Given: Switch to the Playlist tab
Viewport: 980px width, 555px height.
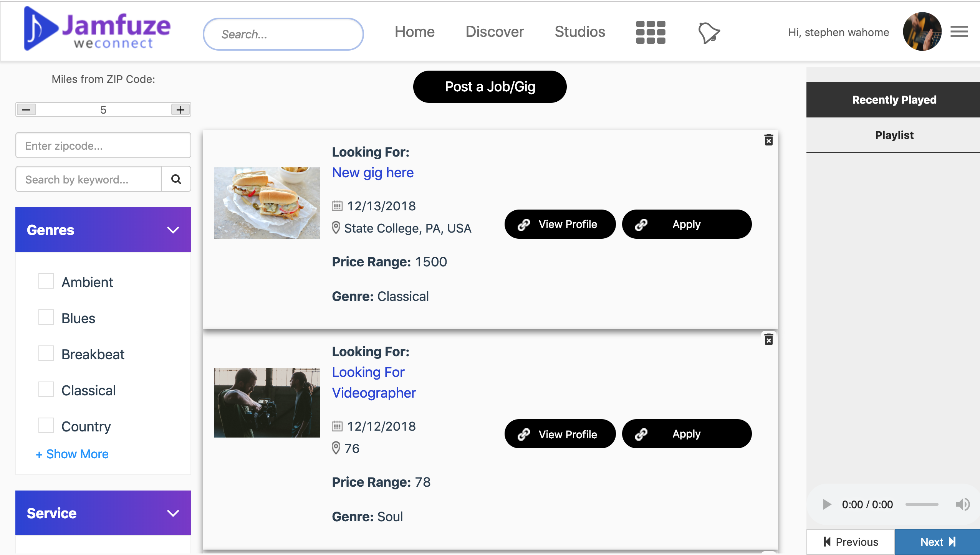Looking at the screenshot, I should click(894, 135).
